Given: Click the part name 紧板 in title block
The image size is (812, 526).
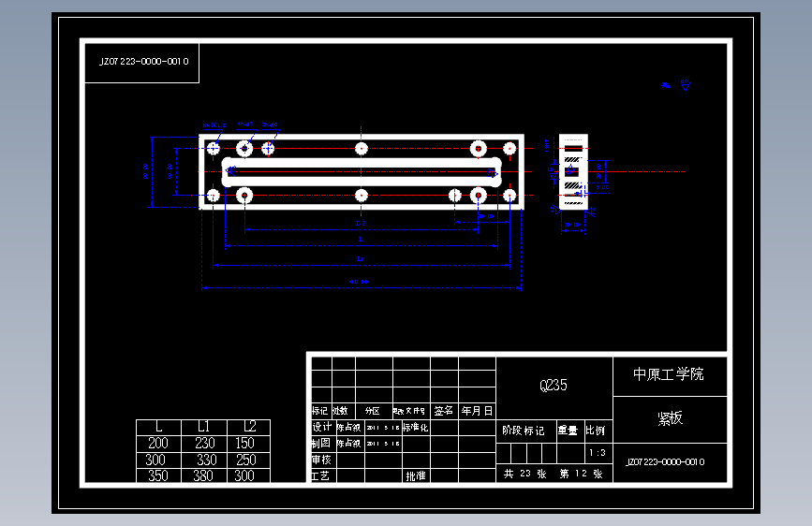Looking at the screenshot, I should tap(670, 417).
